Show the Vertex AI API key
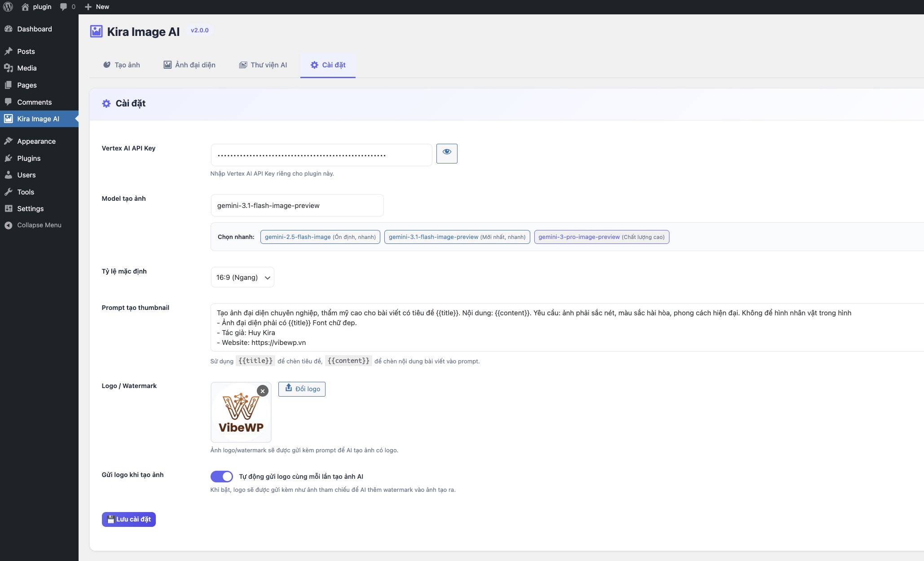 pos(447,153)
